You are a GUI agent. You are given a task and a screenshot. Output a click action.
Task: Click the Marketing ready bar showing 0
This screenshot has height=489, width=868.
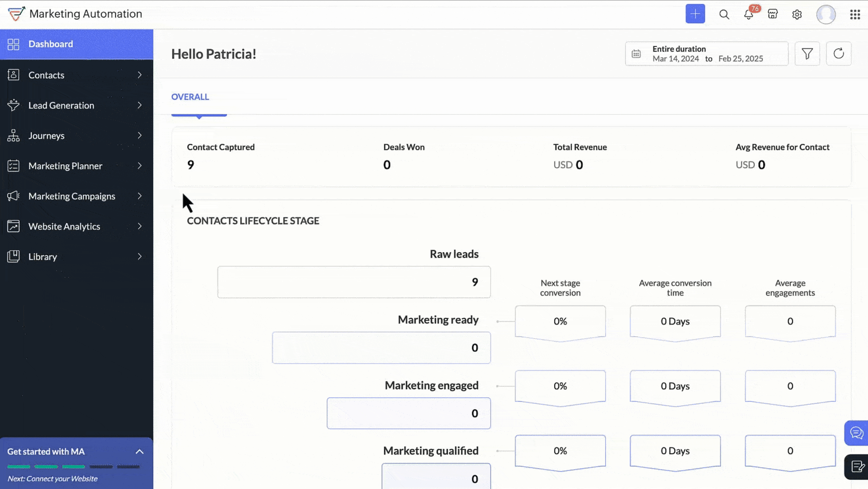pos(381,348)
